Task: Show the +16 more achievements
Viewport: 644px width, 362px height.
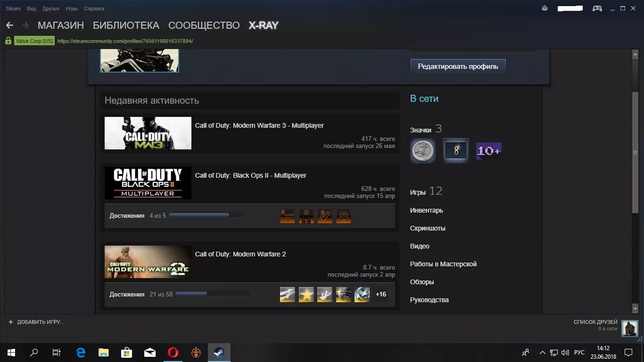Action: (380, 295)
